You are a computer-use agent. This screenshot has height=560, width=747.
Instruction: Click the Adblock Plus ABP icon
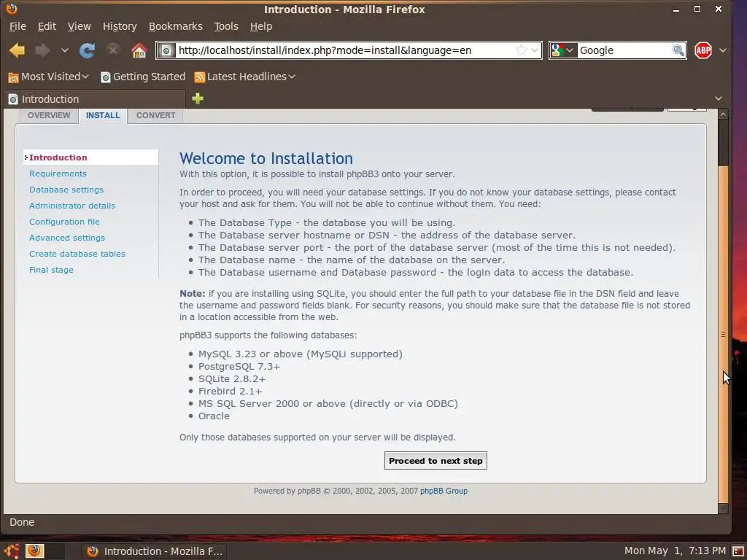point(703,50)
